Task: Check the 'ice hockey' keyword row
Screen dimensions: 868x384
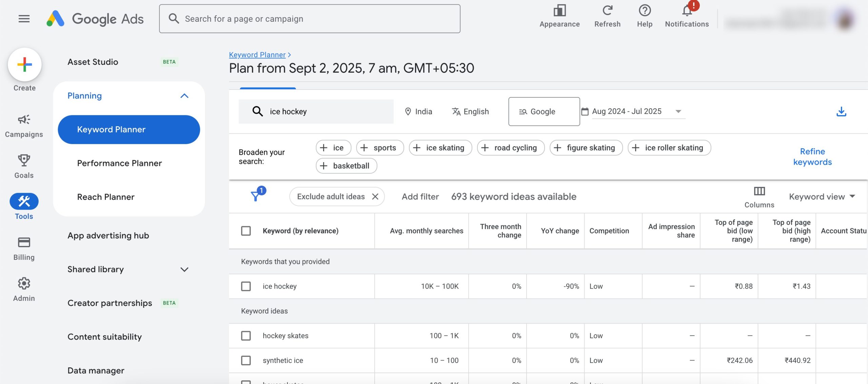Action: click(x=246, y=286)
